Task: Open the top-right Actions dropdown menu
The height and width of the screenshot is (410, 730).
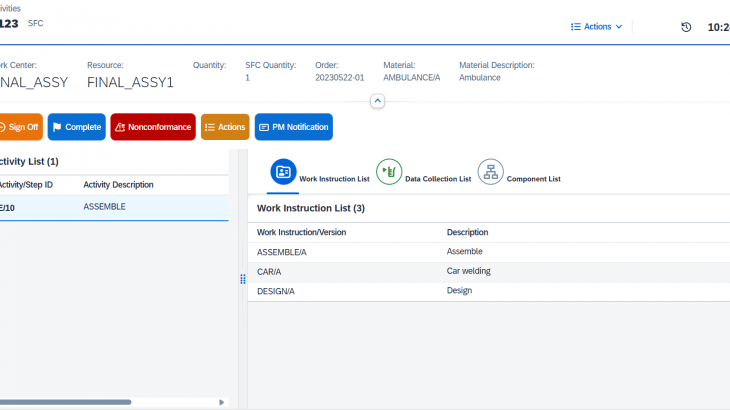Action: 597,27
